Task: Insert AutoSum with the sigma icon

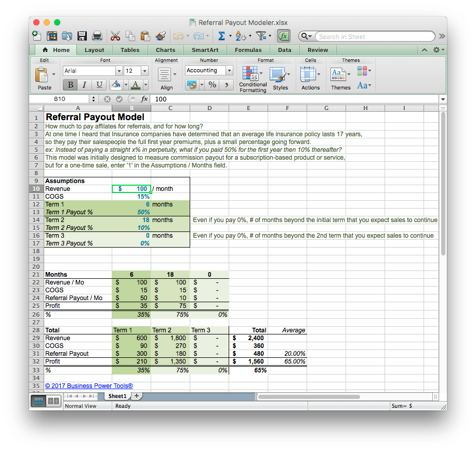Action: (221, 36)
